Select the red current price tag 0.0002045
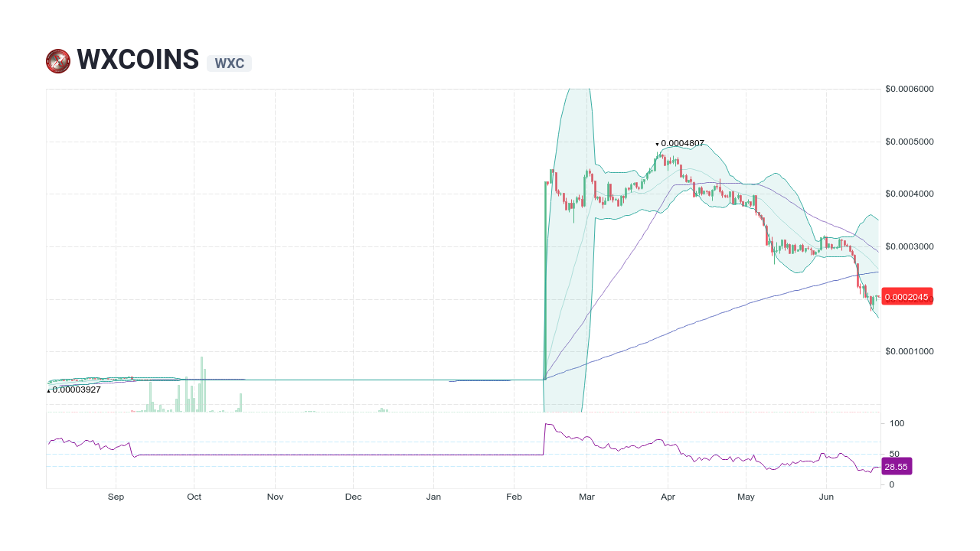980x551 pixels. click(907, 296)
